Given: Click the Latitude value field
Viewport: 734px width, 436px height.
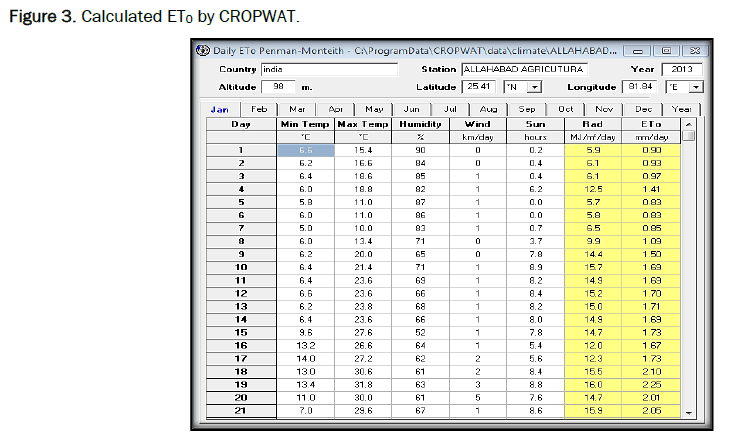Looking at the screenshot, I should click(480, 87).
